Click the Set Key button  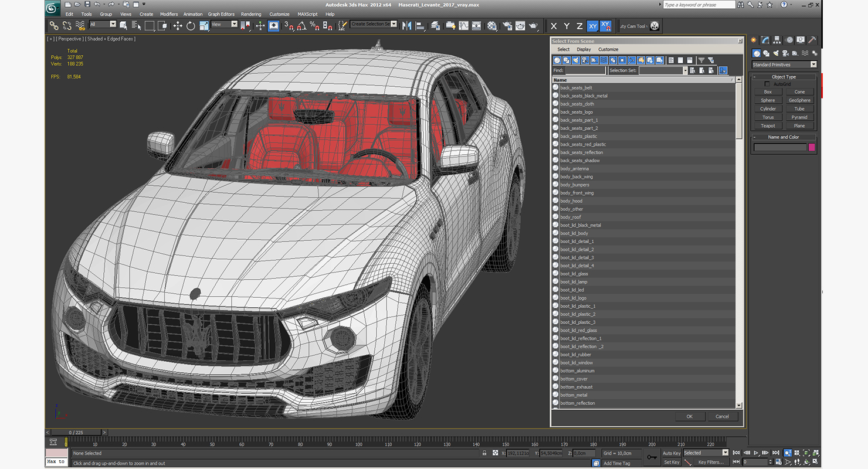coord(672,462)
